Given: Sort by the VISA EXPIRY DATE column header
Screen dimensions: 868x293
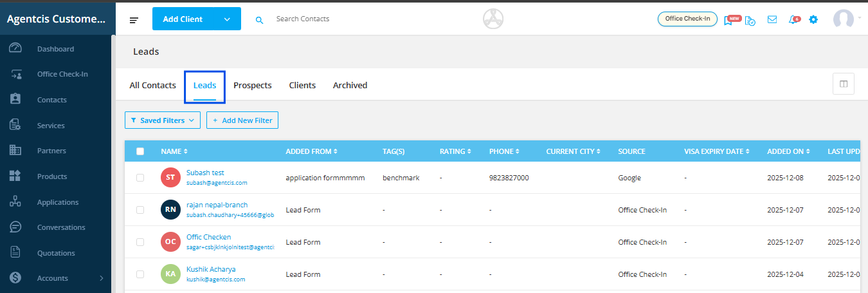Looking at the screenshot, I should 717,151.
